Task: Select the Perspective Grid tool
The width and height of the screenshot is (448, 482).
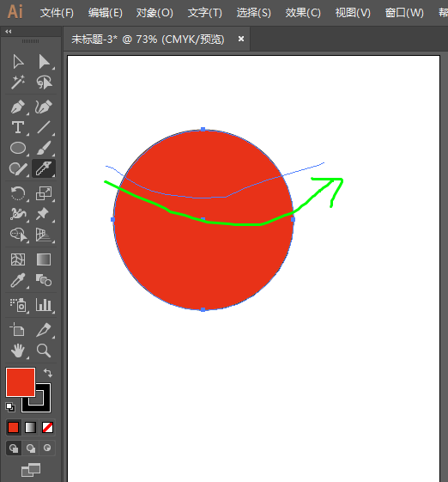Action: (44, 235)
